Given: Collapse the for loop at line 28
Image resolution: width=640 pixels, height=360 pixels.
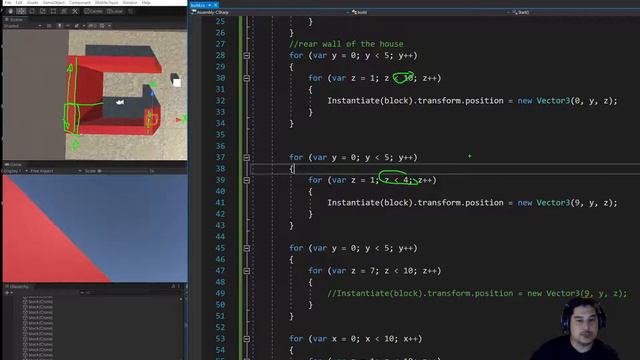Looking at the screenshot, I should click(x=247, y=56).
